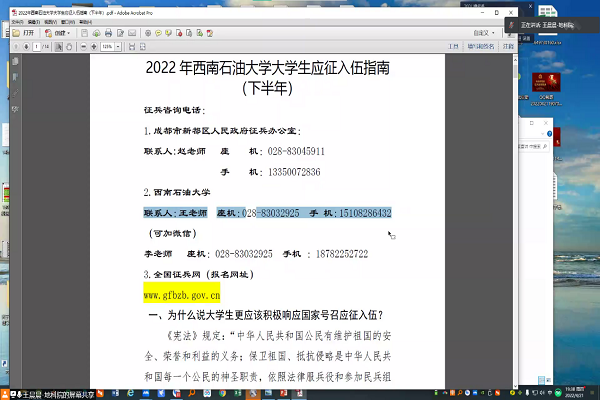Open the zoom percentage dropdown
This screenshot has width=600, height=400.
click(x=118, y=46)
